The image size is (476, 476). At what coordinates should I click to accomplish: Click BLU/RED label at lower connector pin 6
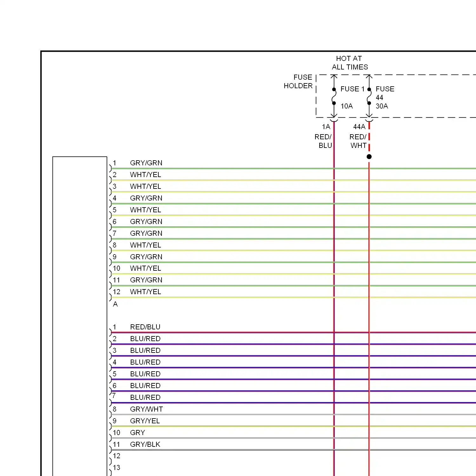(145, 386)
